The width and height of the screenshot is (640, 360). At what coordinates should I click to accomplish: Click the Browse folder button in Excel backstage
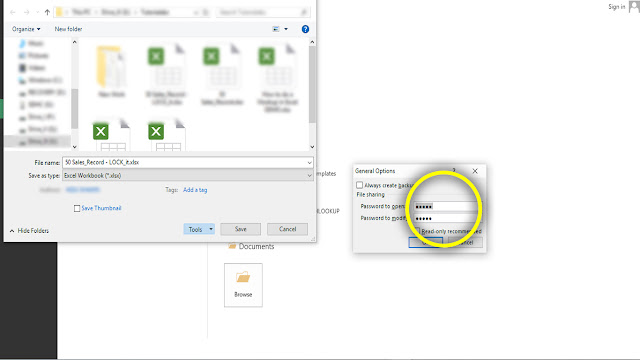tap(243, 285)
